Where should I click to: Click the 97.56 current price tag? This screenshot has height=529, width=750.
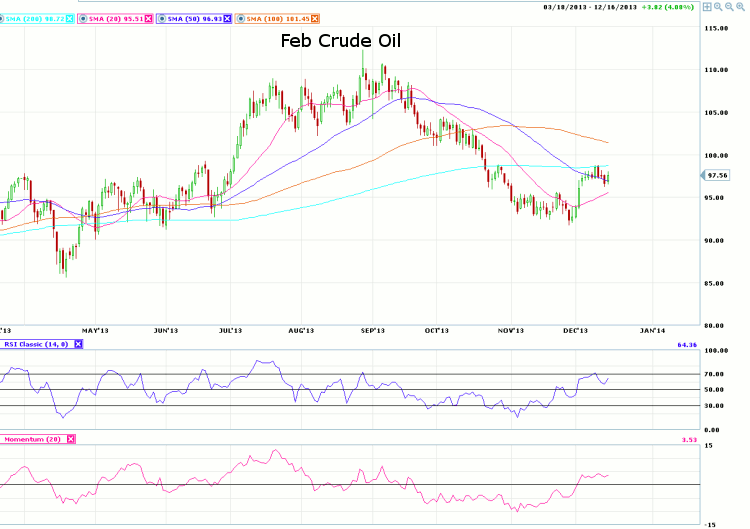tap(716, 175)
